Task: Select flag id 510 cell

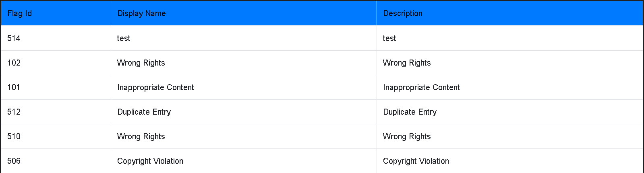Action: [56, 136]
